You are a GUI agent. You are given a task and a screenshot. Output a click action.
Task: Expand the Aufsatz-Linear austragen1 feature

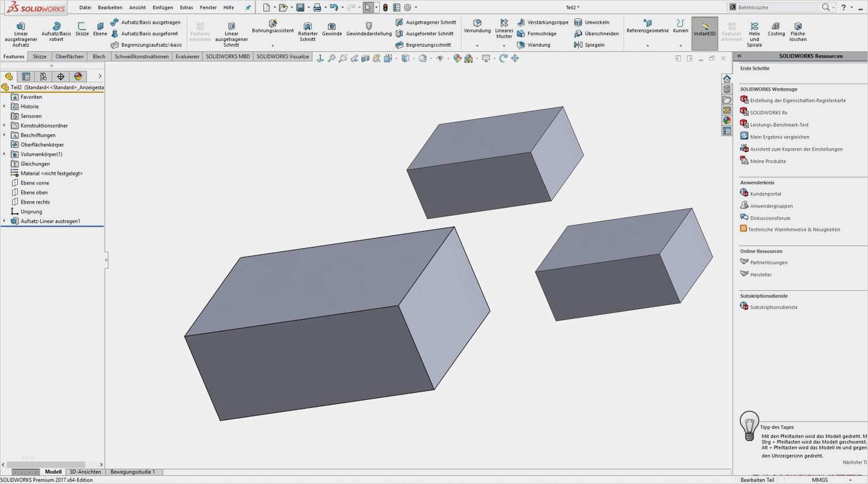[x=5, y=221]
